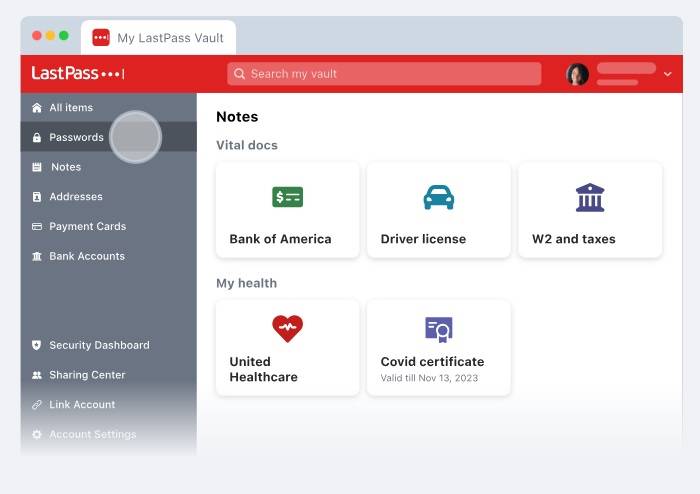Click the purple certificate icon

[x=439, y=329]
